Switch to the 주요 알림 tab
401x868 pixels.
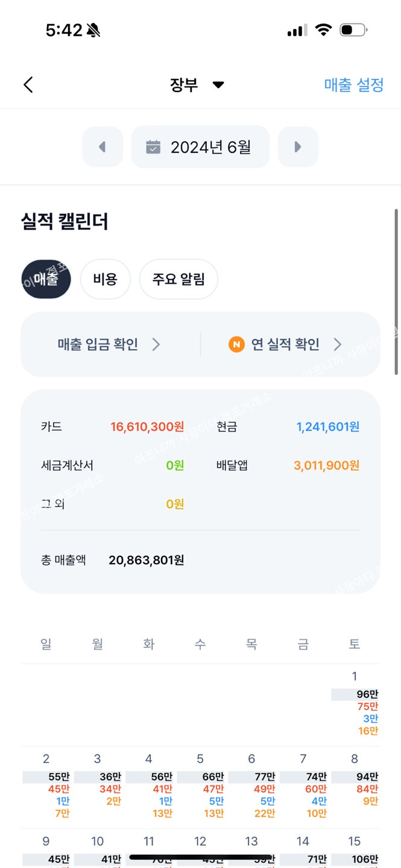[x=178, y=279]
